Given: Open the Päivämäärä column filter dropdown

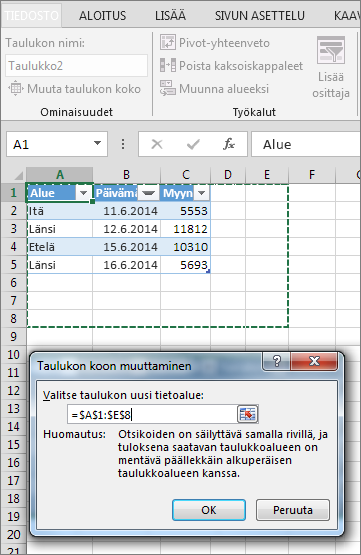Looking at the screenshot, I should (148, 193).
